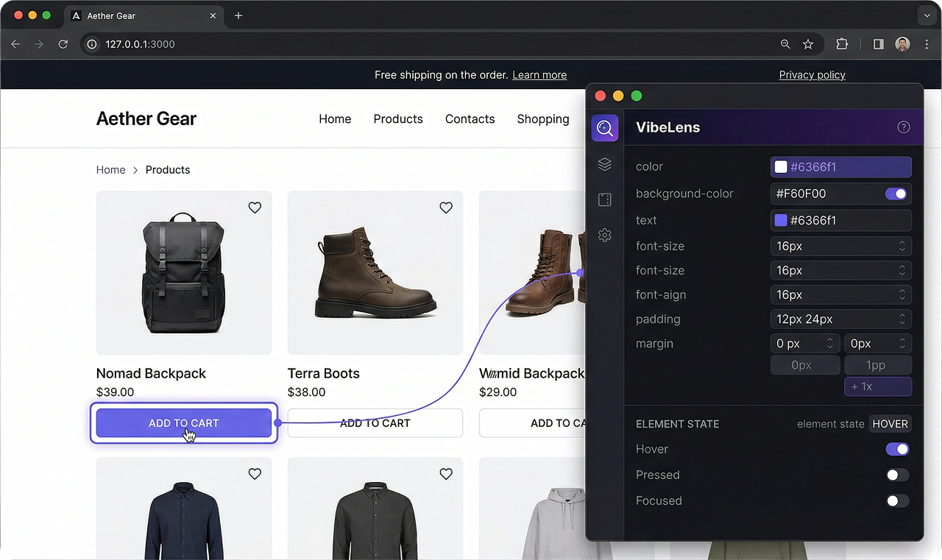
Task: Open VibeLens settings via the gear icon
Action: point(605,235)
